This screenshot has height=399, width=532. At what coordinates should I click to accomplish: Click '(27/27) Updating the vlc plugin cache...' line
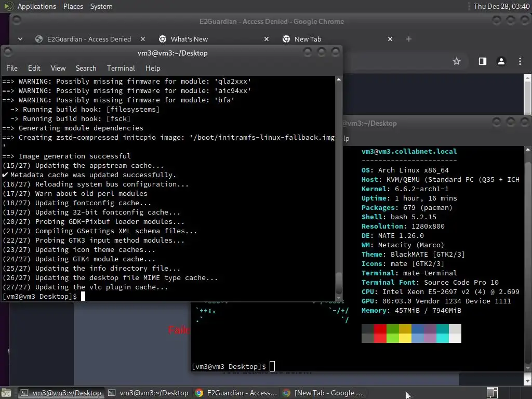85,287
